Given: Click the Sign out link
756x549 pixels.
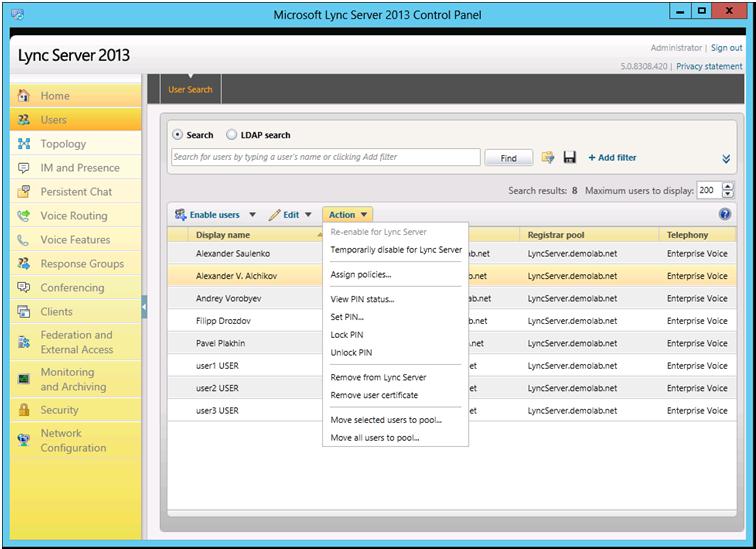Looking at the screenshot, I should (x=727, y=48).
